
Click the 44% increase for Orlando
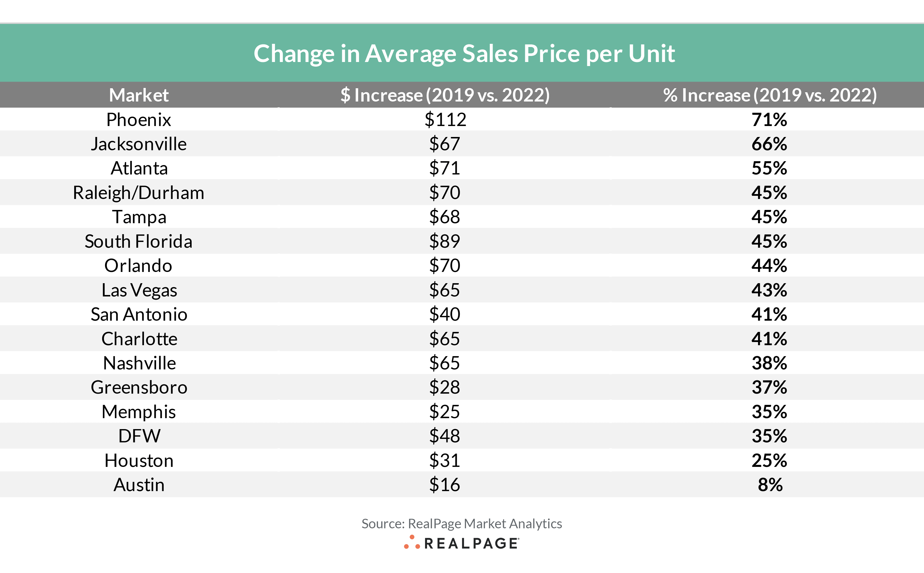769,266
